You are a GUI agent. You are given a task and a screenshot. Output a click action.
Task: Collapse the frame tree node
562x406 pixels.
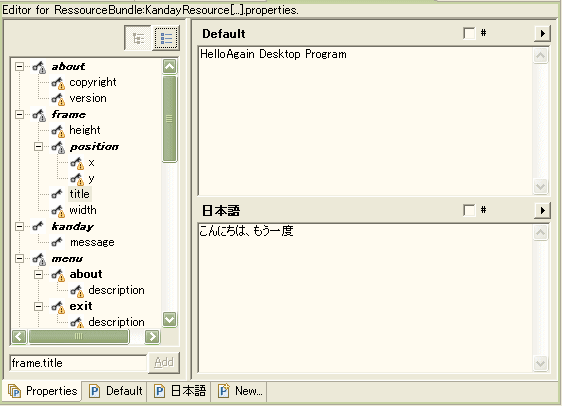[20, 115]
